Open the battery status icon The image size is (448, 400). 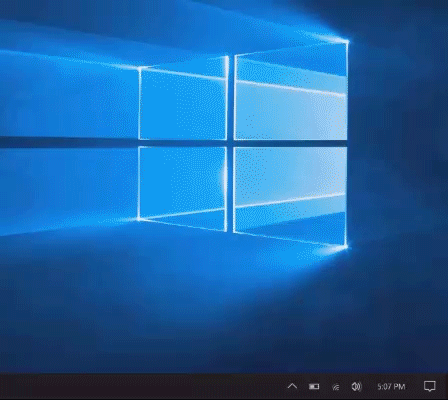click(x=314, y=386)
